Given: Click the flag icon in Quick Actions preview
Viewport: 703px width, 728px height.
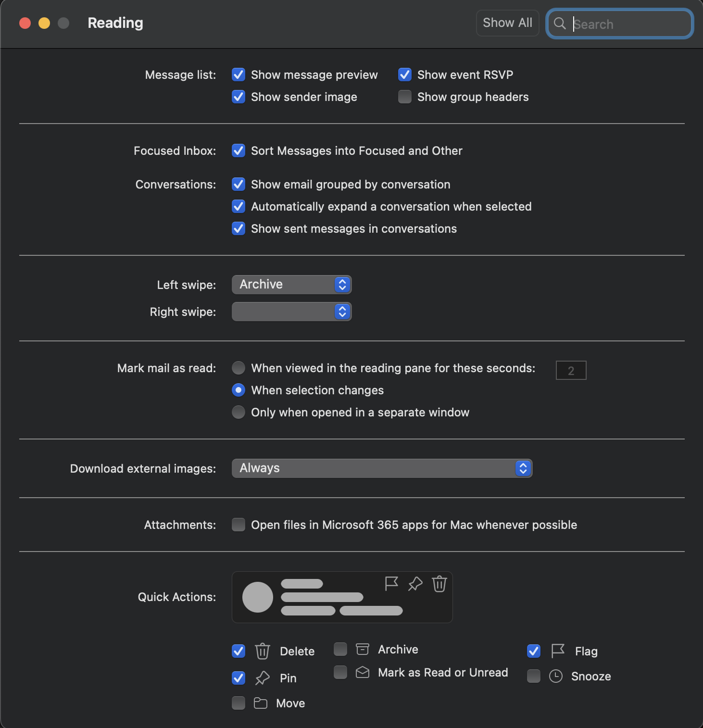Looking at the screenshot, I should [390, 583].
